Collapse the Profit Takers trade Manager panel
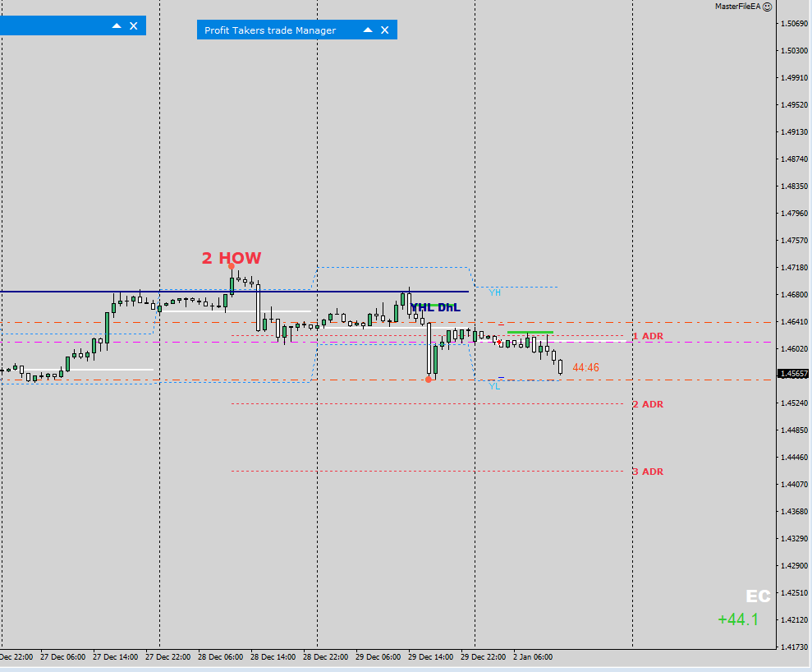Viewport: 812px width, 672px height. point(368,30)
